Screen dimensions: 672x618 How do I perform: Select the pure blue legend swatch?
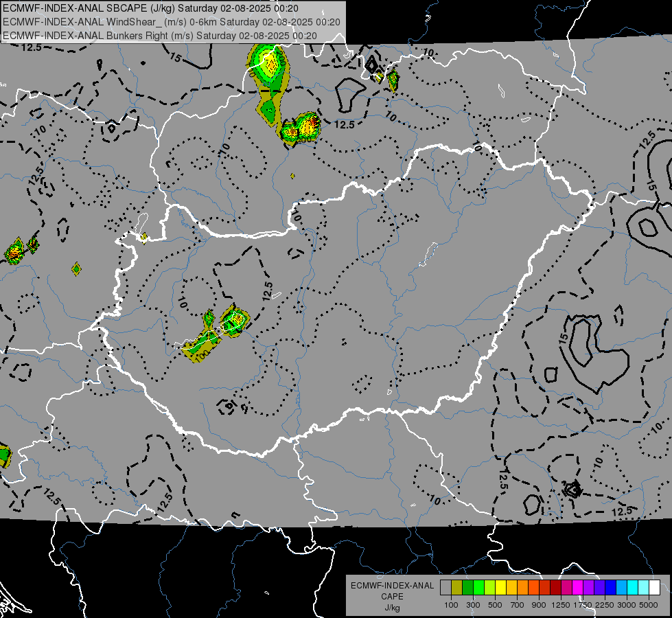[x=611, y=587]
